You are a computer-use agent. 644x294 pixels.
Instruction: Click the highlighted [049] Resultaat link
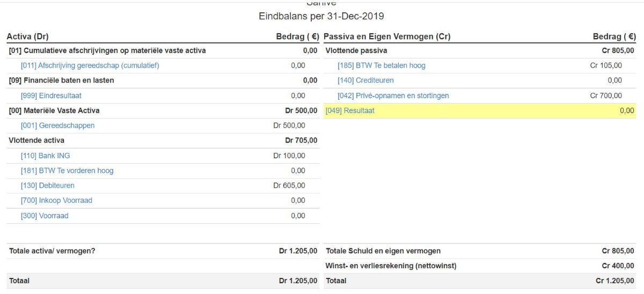(350, 111)
